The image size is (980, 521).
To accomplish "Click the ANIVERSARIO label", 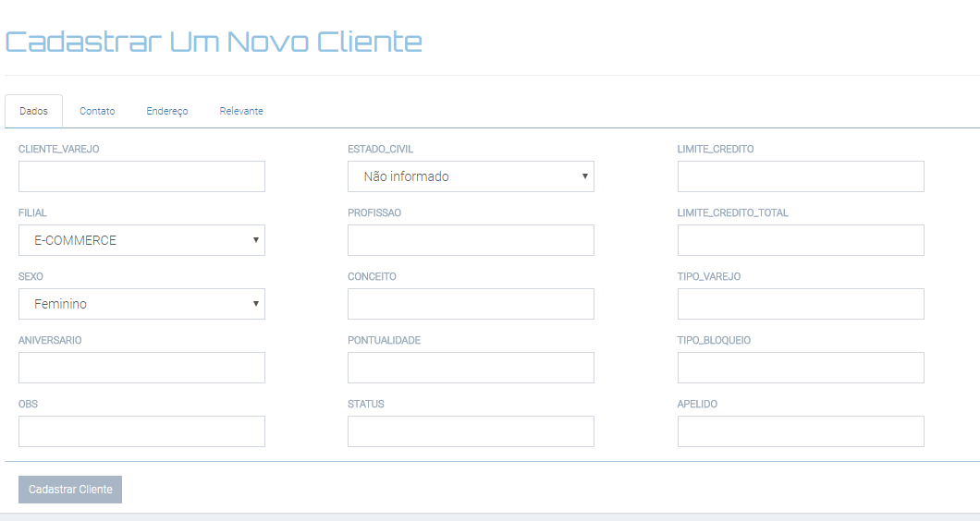I will [50, 341].
